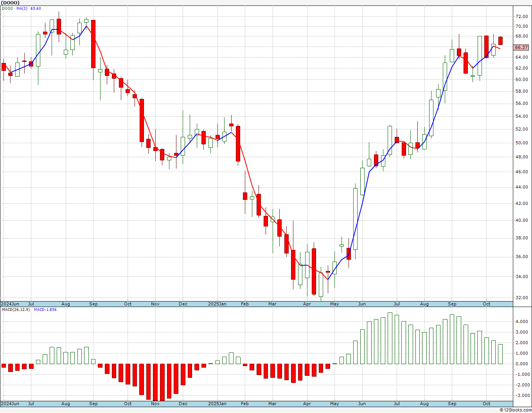Select the 56.00 price axis label

coord(521,103)
